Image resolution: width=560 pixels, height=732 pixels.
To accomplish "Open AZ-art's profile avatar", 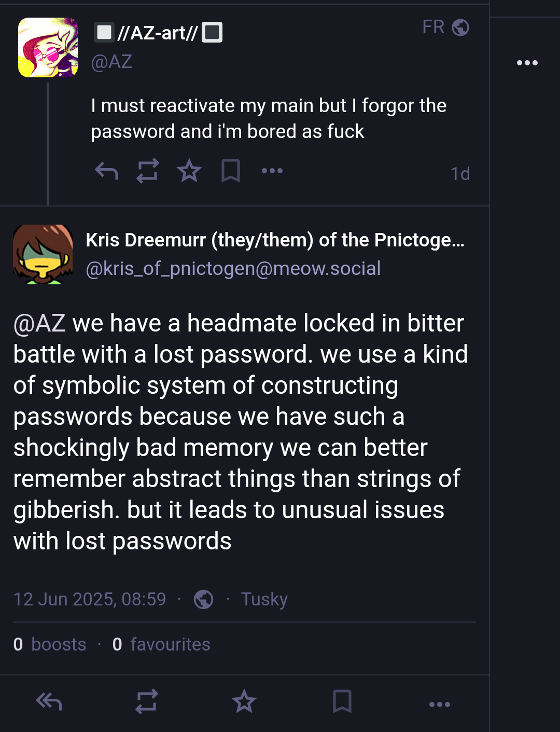I will coord(48,47).
